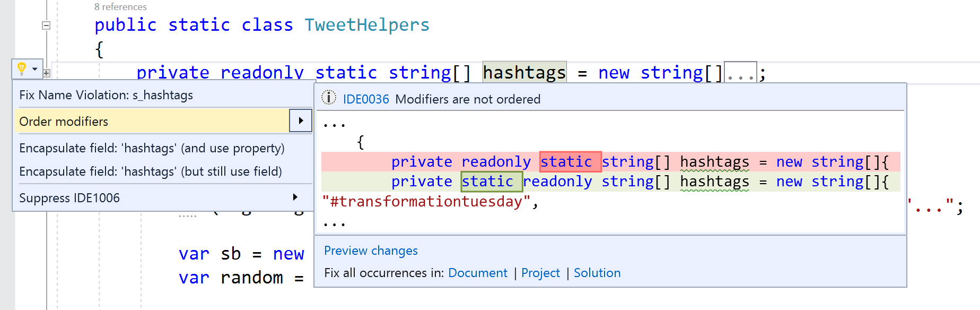The height and width of the screenshot is (310, 980).
Task: Open the Order modifiers submenu arrow
Action: pos(301,121)
